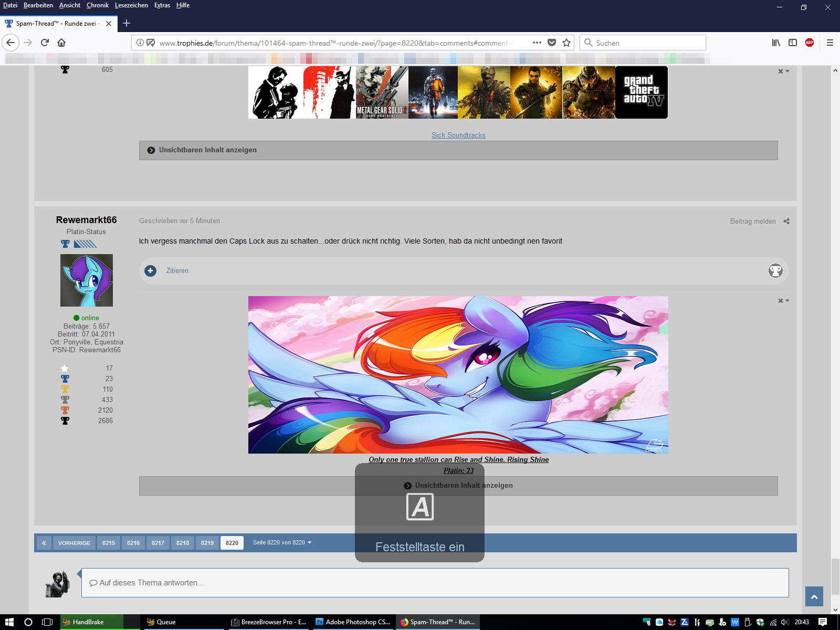This screenshot has width=840, height=630.
Task: Click the share icon next to Beitrag melden
Action: click(786, 221)
